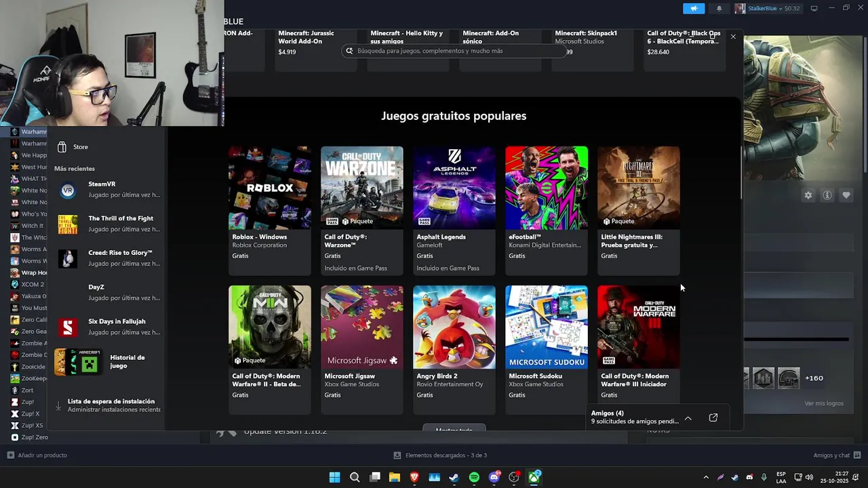
Task: Open Steam notifications bell
Action: click(719, 8)
